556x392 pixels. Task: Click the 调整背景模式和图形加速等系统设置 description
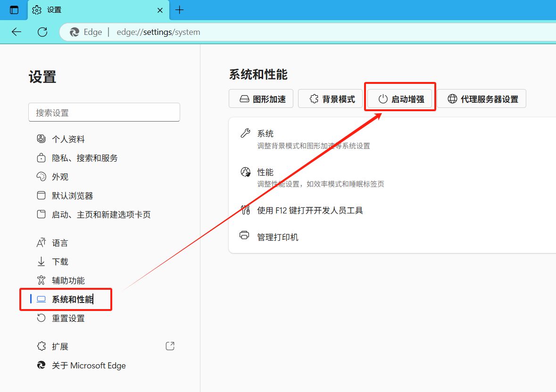(x=314, y=146)
